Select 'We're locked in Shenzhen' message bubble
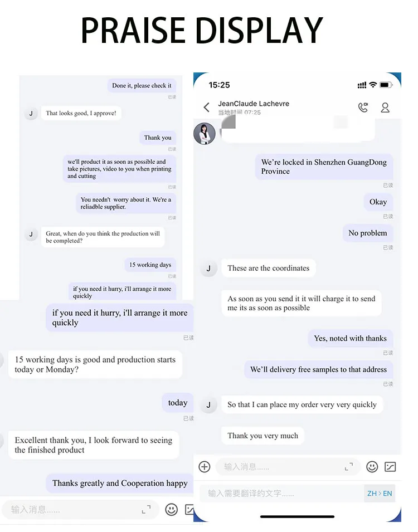The image size is (418, 532). (324, 167)
